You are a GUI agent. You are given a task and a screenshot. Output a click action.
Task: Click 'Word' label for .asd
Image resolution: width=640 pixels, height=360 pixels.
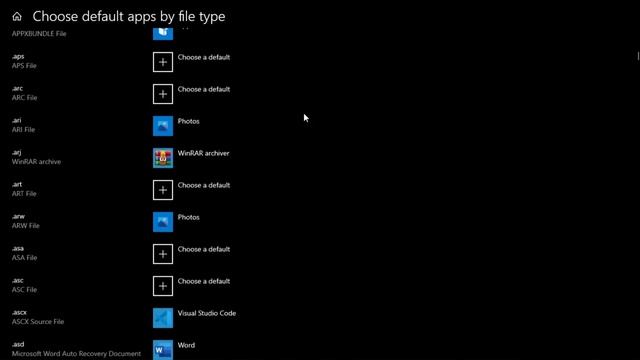(186, 345)
